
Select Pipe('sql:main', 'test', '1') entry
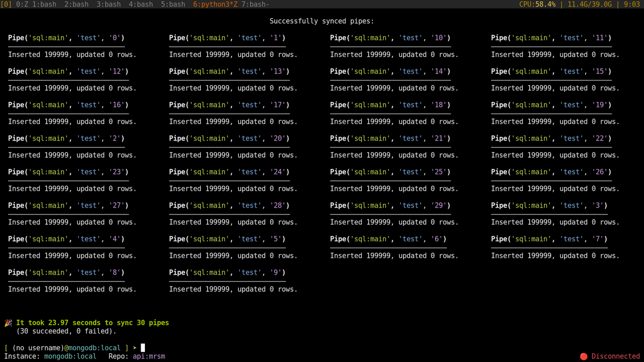pos(227,38)
